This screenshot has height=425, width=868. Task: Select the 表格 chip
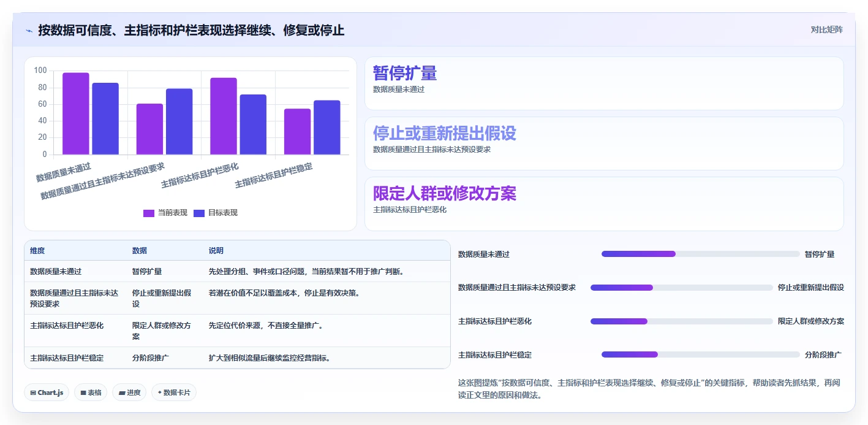coord(91,392)
